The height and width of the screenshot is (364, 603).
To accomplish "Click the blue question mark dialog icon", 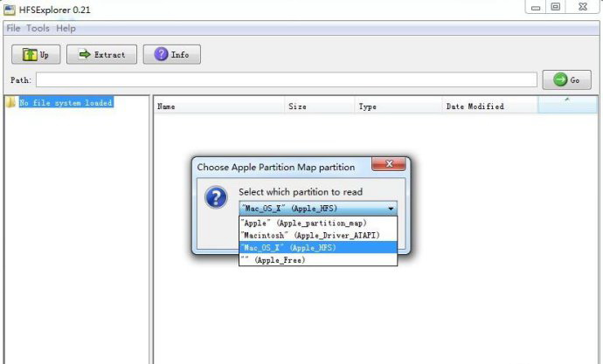I will [x=216, y=197].
